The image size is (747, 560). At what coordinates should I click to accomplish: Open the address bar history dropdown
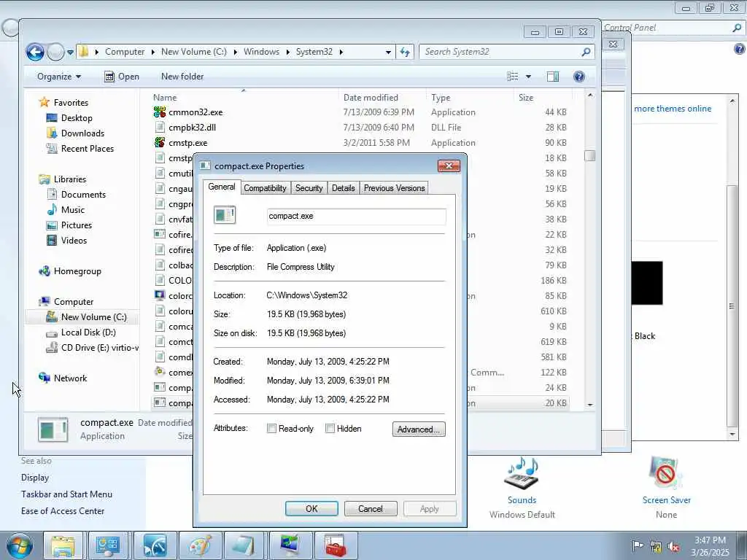[x=388, y=52]
